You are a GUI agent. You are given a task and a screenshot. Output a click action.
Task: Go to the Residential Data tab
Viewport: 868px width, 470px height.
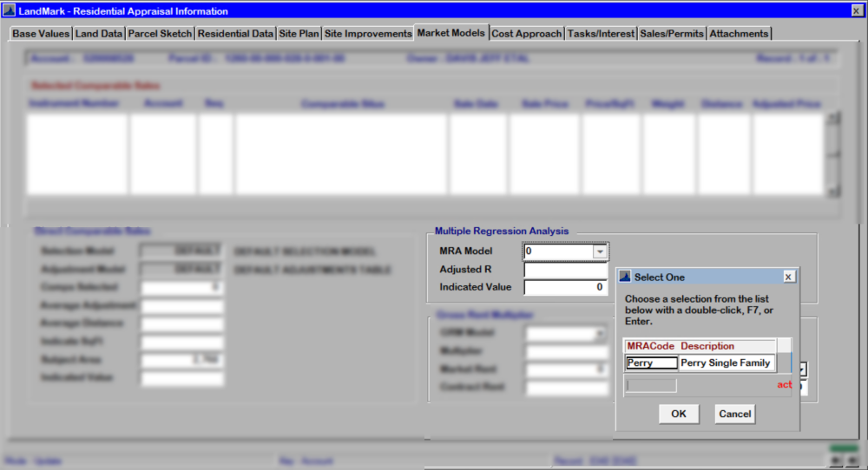(235, 34)
